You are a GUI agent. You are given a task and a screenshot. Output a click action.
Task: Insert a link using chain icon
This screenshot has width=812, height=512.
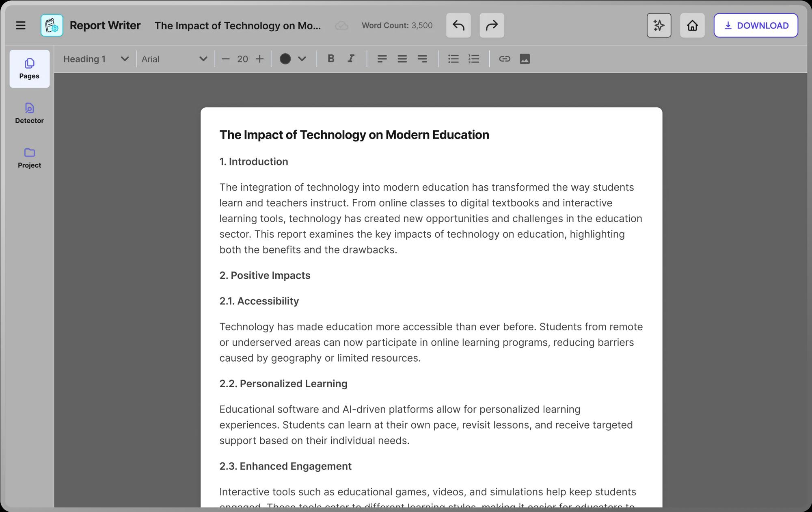[x=504, y=59]
